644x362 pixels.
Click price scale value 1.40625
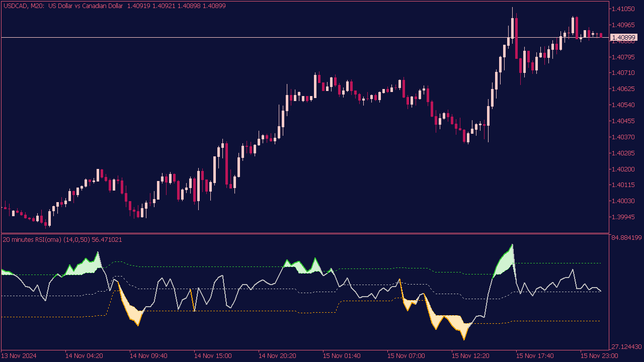click(x=622, y=89)
